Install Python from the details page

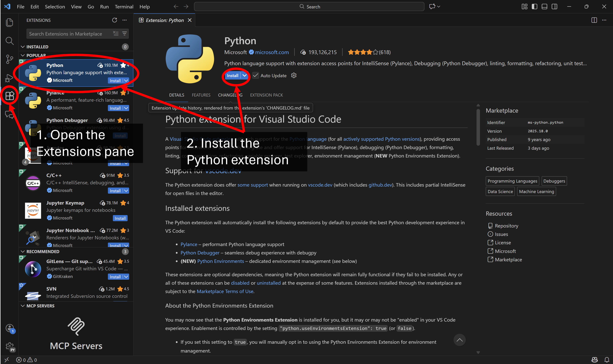(x=232, y=76)
